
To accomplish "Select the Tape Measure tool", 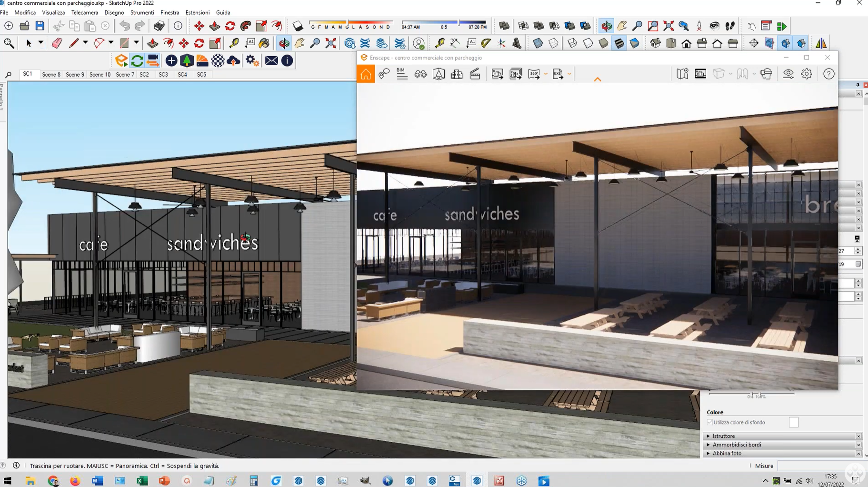I will coord(234,43).
